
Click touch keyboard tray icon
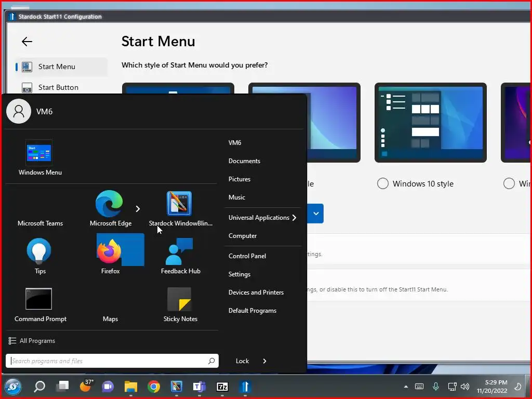click(x=419, y=387)
